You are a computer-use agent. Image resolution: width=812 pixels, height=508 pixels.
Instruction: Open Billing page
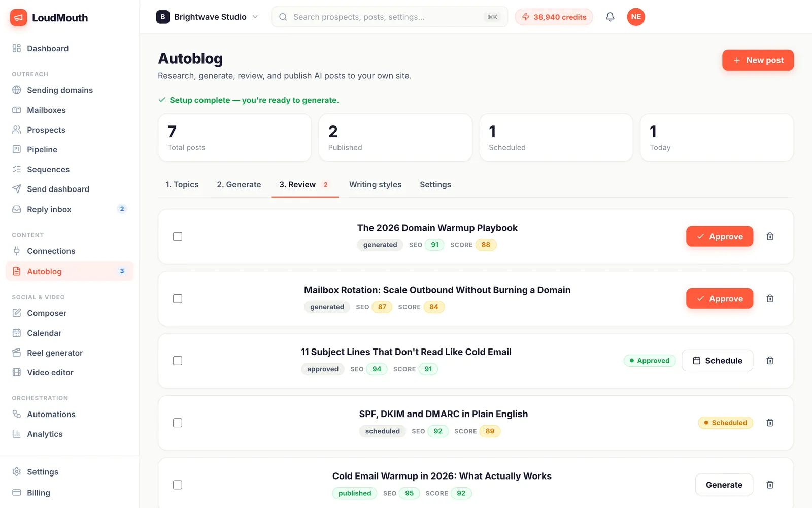[x=70, y=493]
